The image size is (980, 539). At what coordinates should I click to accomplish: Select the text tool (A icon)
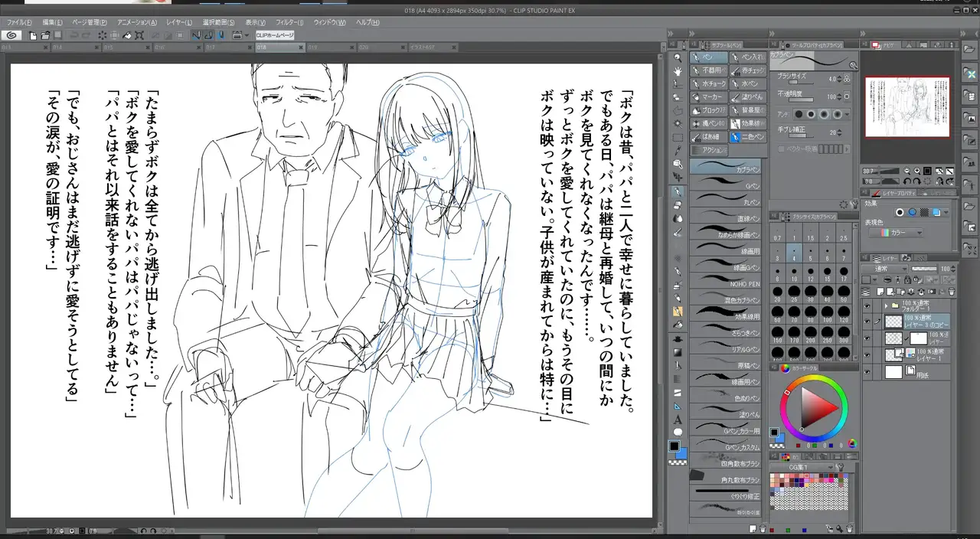(678, 420)
